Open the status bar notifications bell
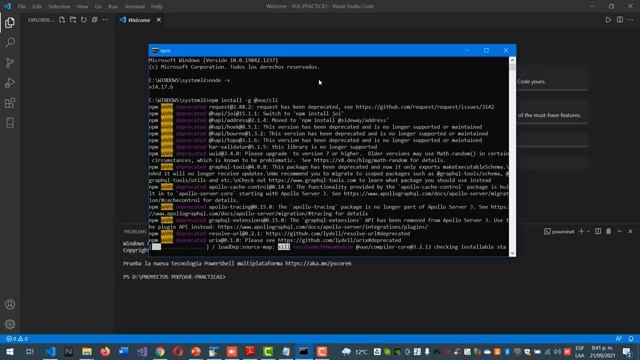Viewport: 640px width, 360px height. click(x=631, y=339)
